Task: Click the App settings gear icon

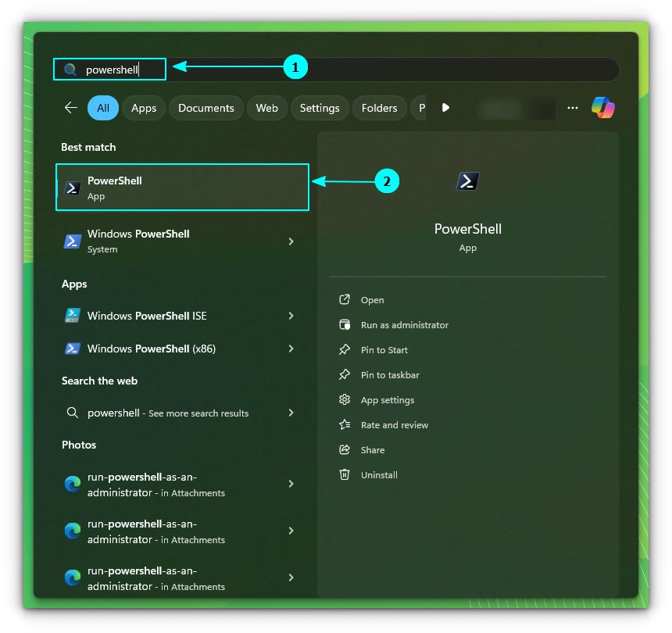Action: (345, 399)
